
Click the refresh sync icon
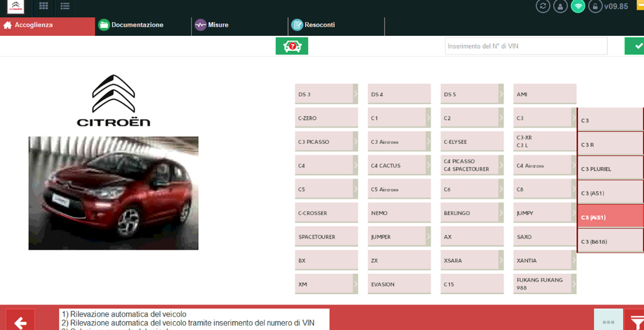[x=543, y=6]
